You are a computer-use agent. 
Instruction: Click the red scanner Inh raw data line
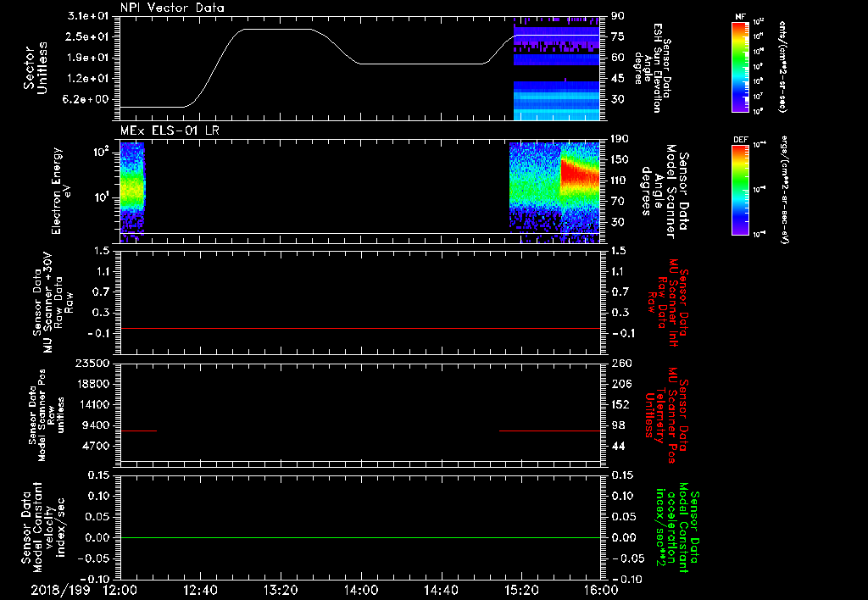(360, 328)
